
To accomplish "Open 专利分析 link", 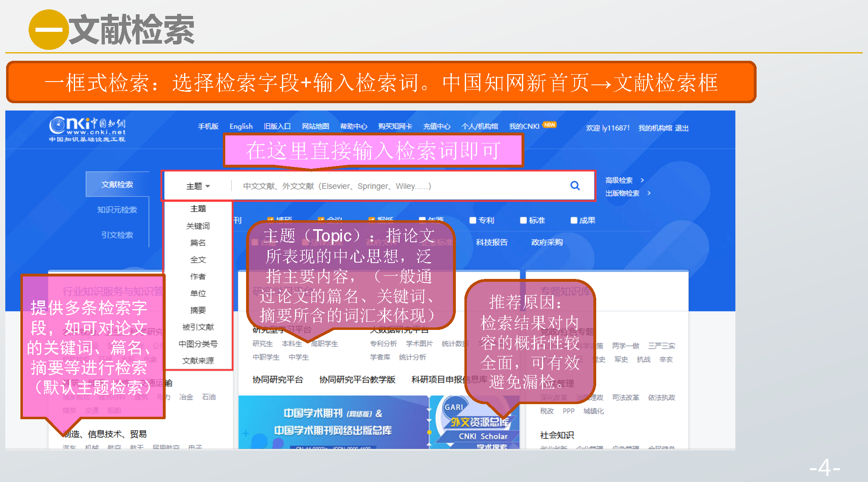I will [384, 344].
